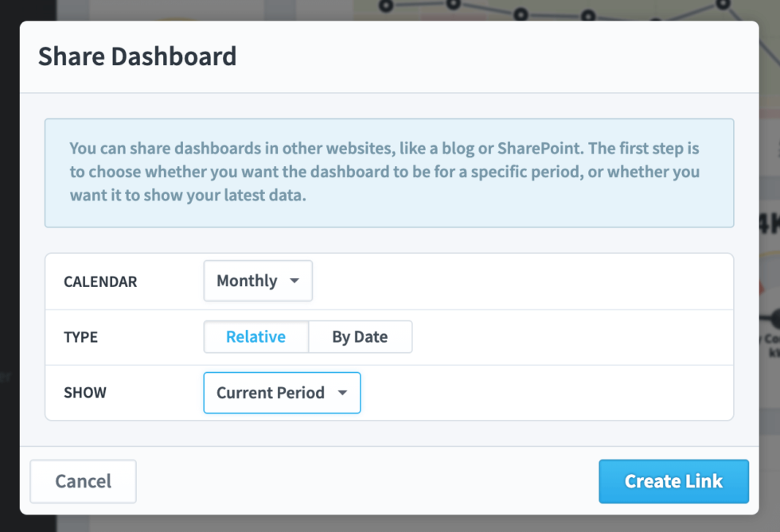The width and height of the screenshot is (780, 532).
Task: Click the CALENDAR row label
Action: tap(100, 281)
